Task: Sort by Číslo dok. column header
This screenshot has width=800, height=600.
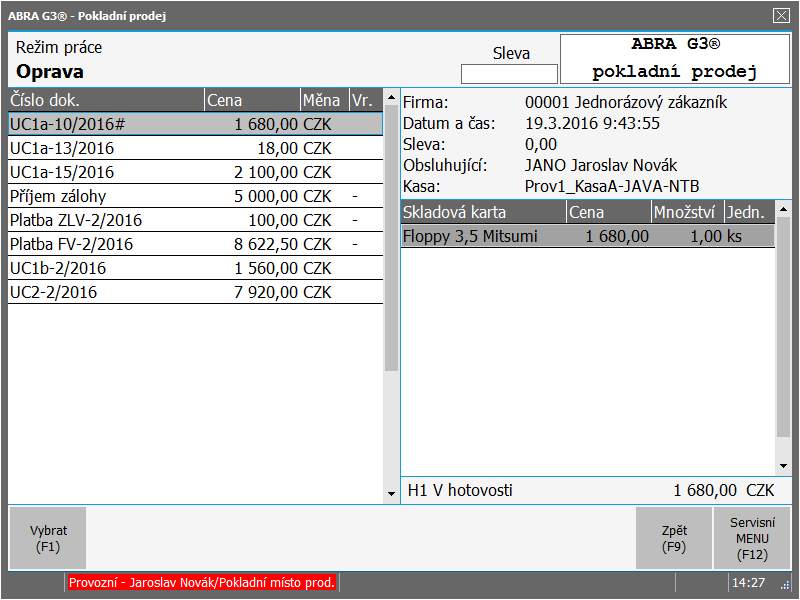Action: click(x=105, y=100)
